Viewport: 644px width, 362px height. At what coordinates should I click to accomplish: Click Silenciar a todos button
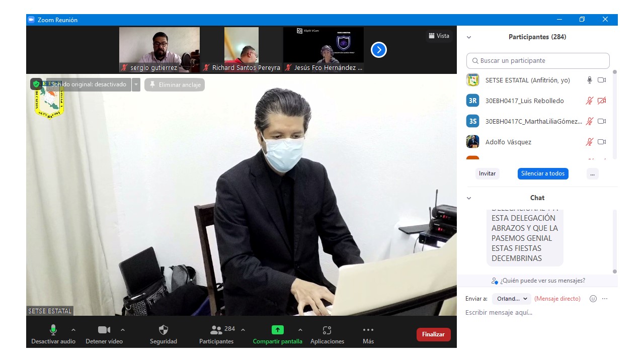coord(543,173)
